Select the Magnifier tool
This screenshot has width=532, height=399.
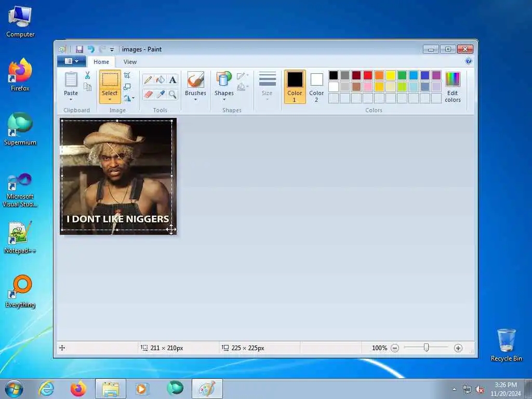coord(172,94)
